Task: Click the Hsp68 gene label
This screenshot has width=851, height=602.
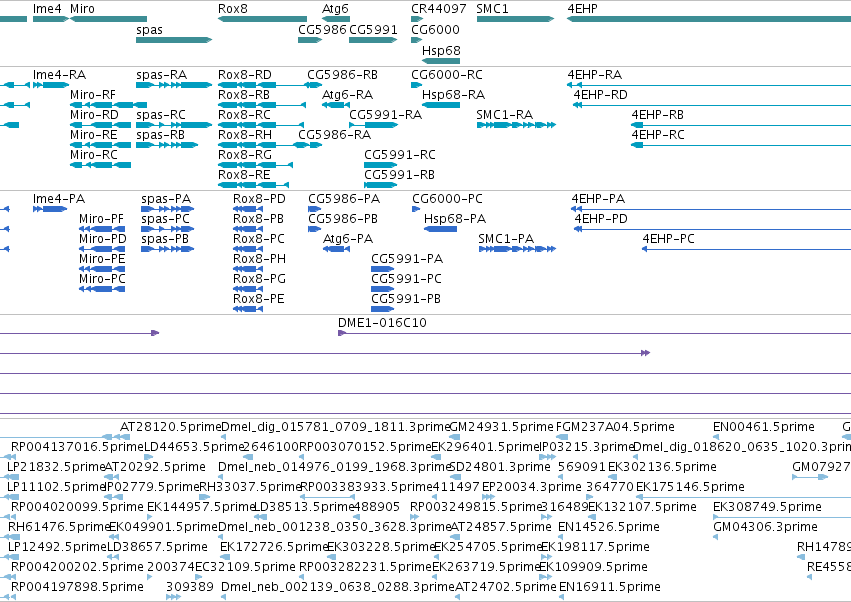Action: (x=441, y=50)
